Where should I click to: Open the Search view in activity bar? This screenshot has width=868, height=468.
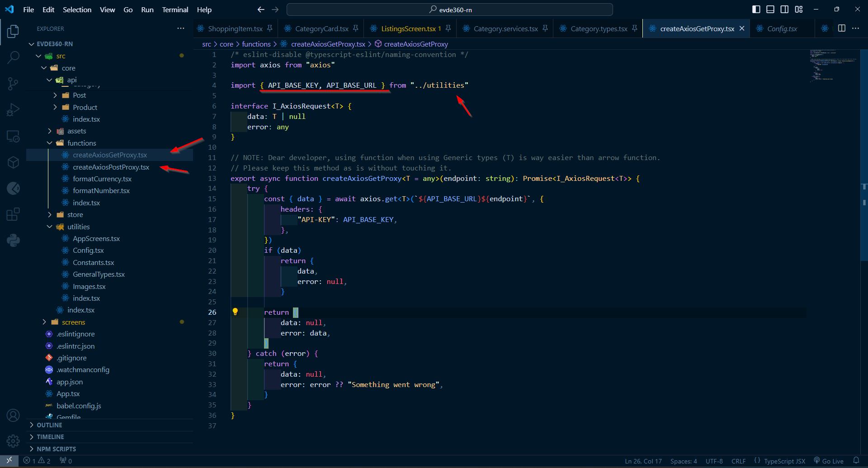(x=13, y=57)
